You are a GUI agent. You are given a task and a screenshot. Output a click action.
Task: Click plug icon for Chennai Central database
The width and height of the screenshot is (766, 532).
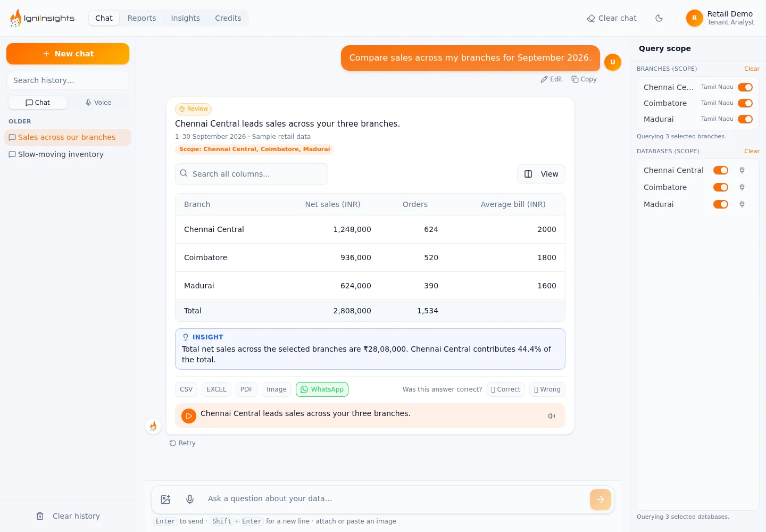point(742,170)
